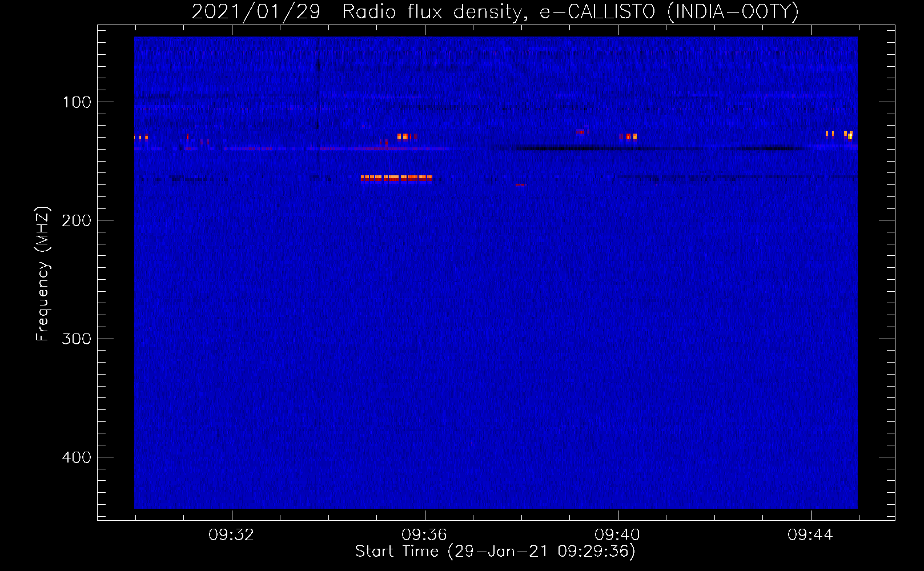This screenshot has height=571, width=924.
Task: Click the bright red burst near 165 MHz
Action: tap(396, 178)
